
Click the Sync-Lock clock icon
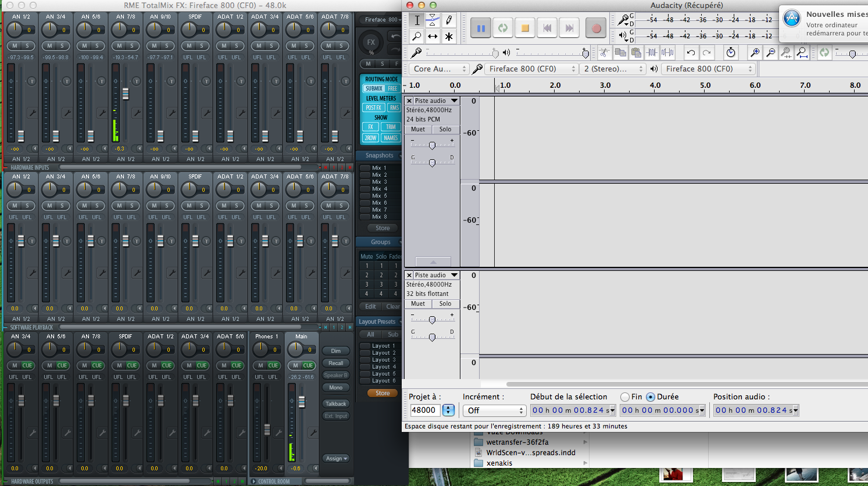[x=731, y=53]
